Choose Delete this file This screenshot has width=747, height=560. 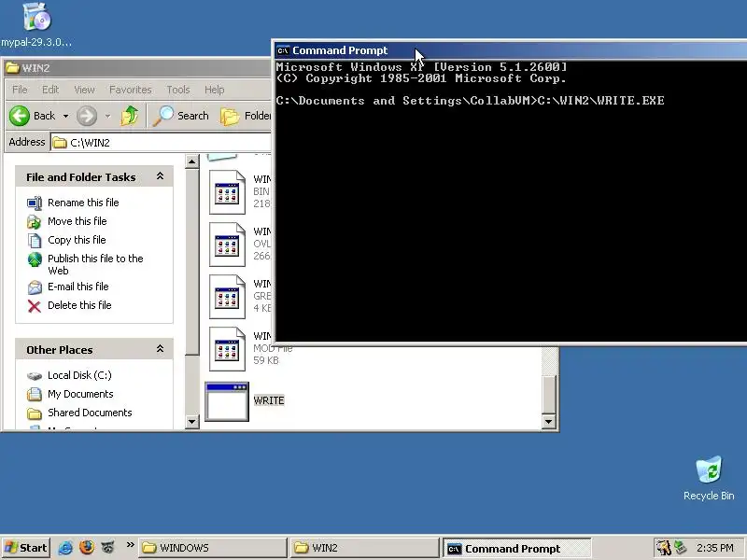[x=79, y=305]
